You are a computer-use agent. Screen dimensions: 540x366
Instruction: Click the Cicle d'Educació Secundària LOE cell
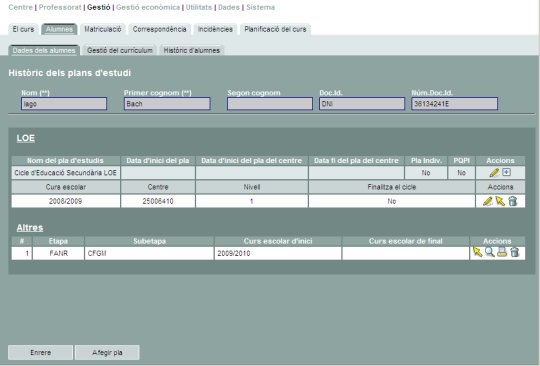(x=65, y=173)
